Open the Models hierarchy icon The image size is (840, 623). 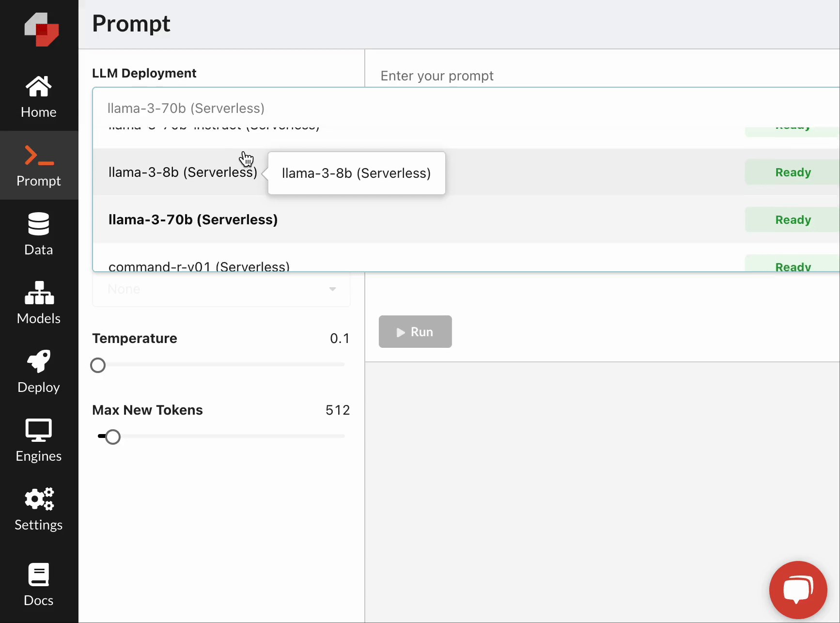coord(39,293)
